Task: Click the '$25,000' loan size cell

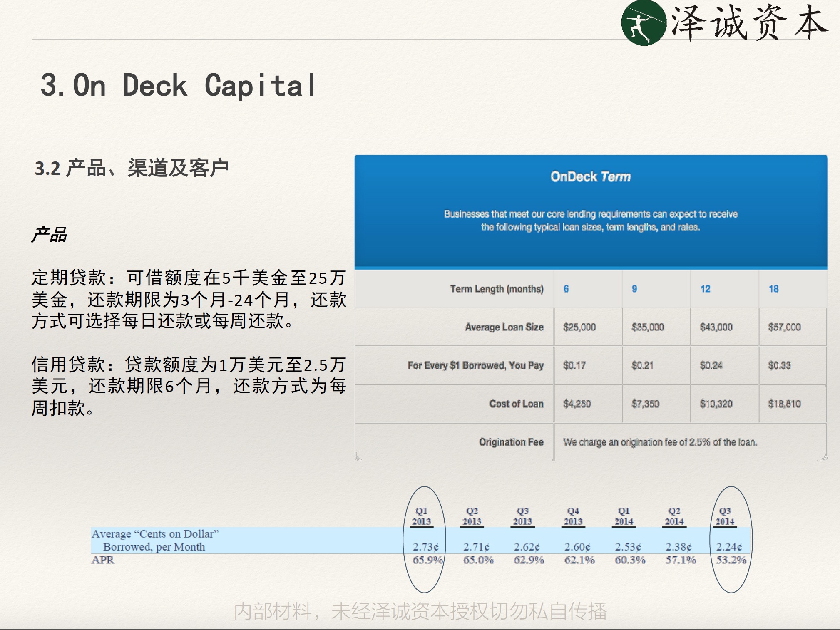Action: pyautogui.click(x=579, y=327)
